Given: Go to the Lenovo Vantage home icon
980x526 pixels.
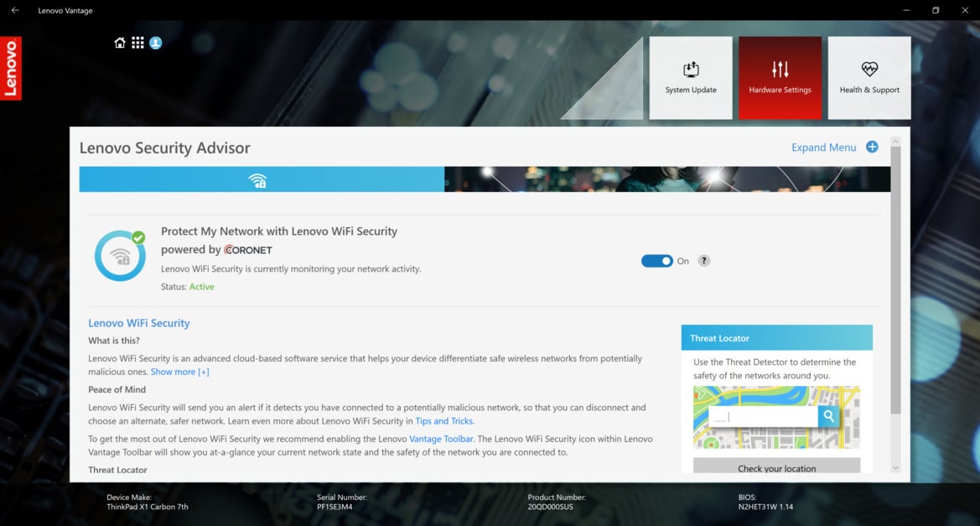Looking at the screenshot, I should coord(119,43).
